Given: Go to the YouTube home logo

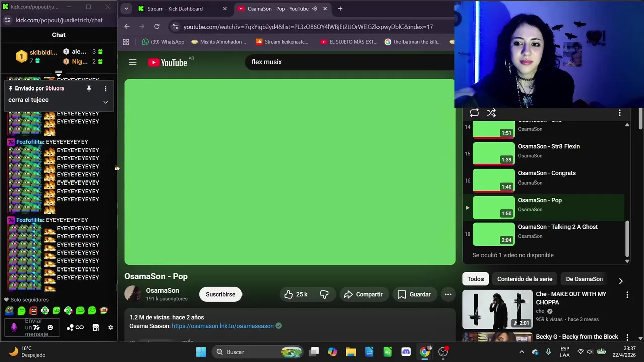Looking at the screenshot, I should pyautogui.click(x=168, y=62).
